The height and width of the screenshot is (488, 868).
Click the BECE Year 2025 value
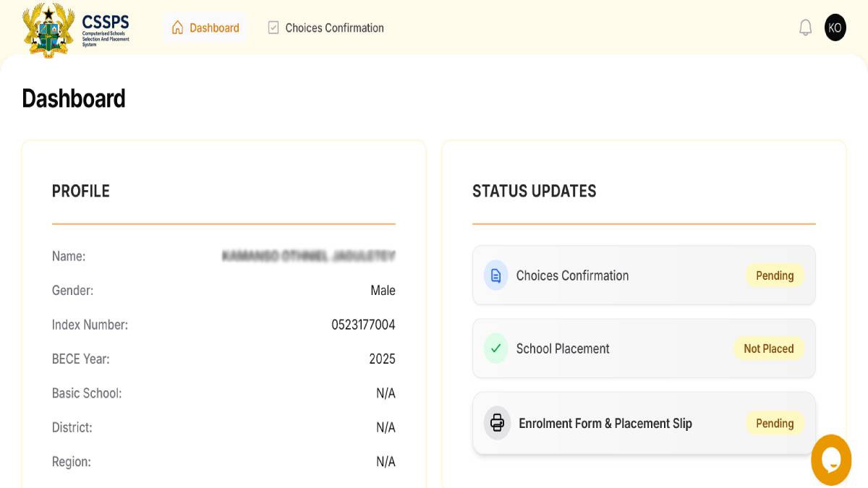(x=381, y=359)
